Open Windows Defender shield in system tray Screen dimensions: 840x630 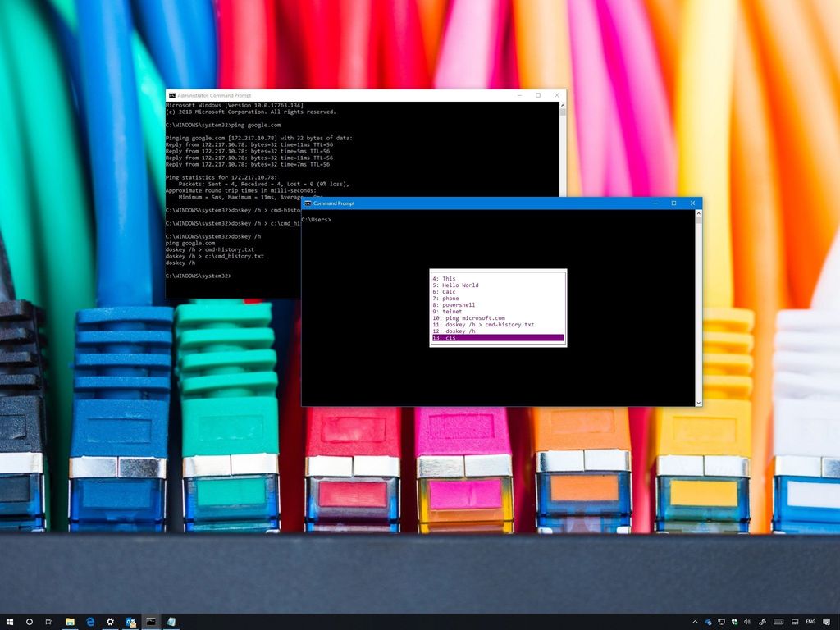click(733, 622)
